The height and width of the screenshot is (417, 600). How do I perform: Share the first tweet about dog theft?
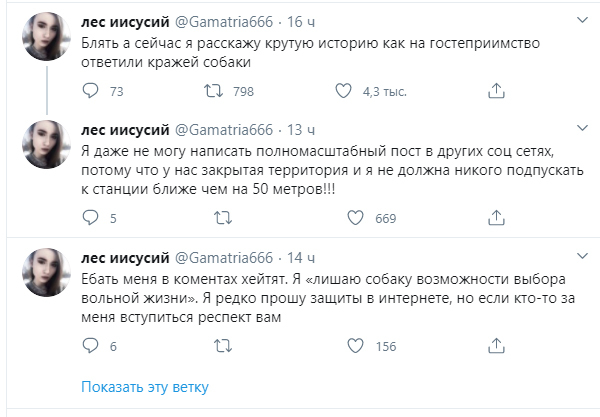pyautogui.click(x=494, y=92)
